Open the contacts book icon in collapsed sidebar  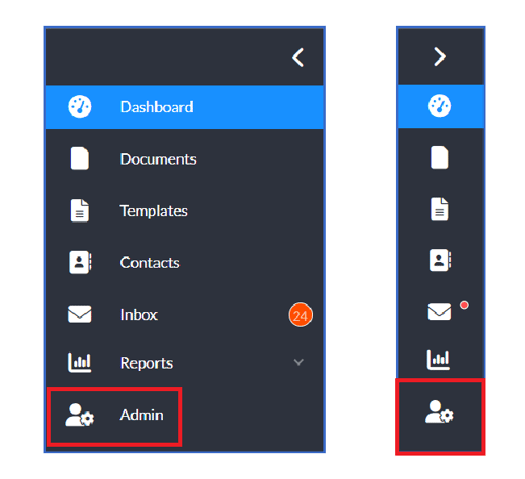click(x=440, y=260)
